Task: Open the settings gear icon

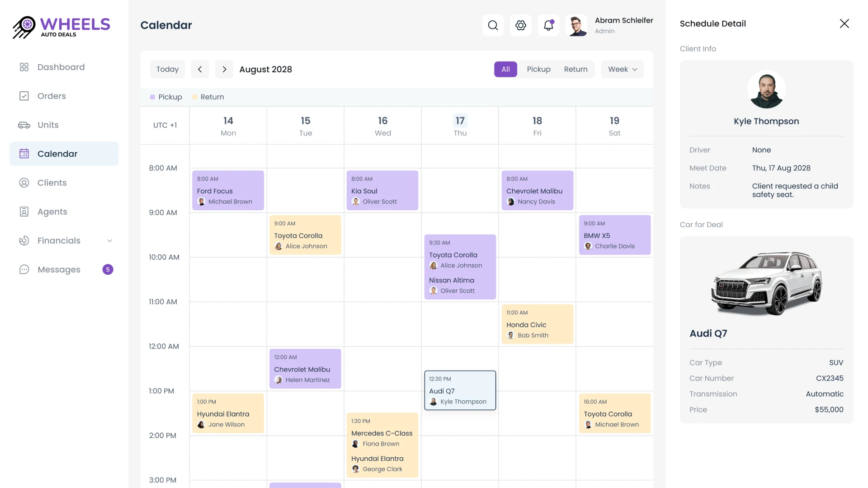Action: (521, 25)
